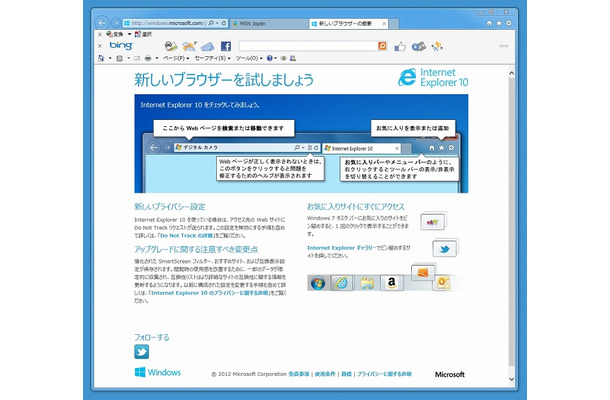Open favorites with the star icon
The image size is (610, 400).
click(x=499, y=23)
